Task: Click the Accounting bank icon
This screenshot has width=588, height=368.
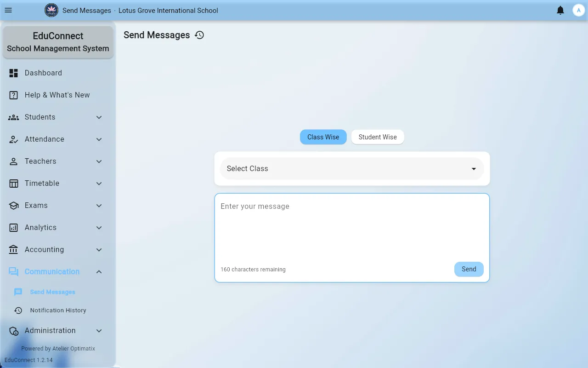Action: [14, 249]
